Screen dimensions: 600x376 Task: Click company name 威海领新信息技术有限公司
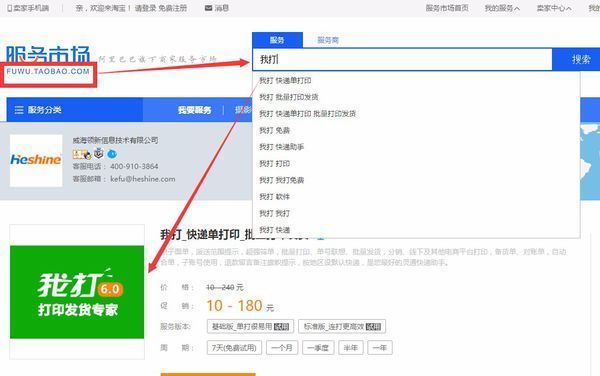click(x=115, y=140)
